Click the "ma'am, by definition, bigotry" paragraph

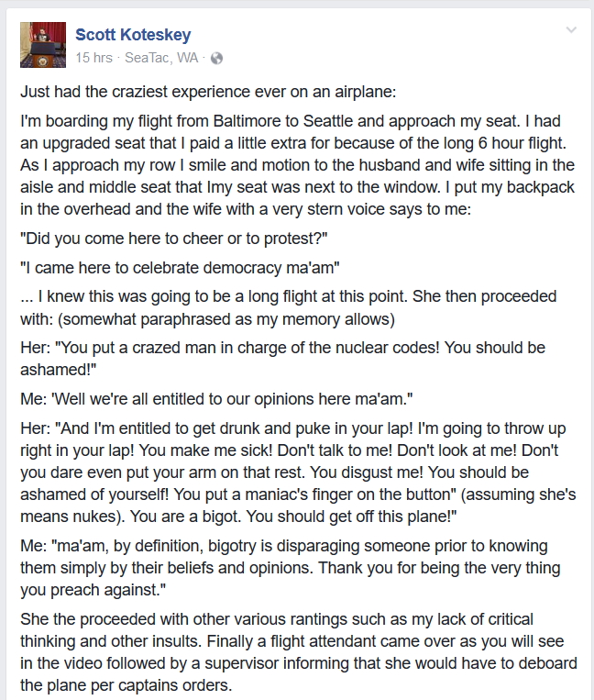(x=291, y=568)
